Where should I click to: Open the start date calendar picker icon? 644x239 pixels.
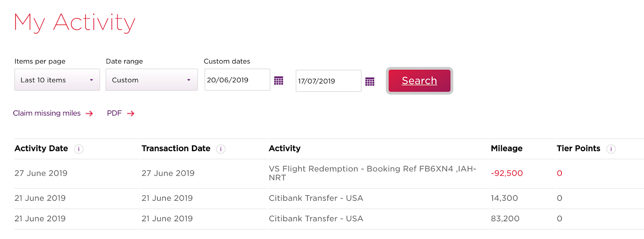279,81
